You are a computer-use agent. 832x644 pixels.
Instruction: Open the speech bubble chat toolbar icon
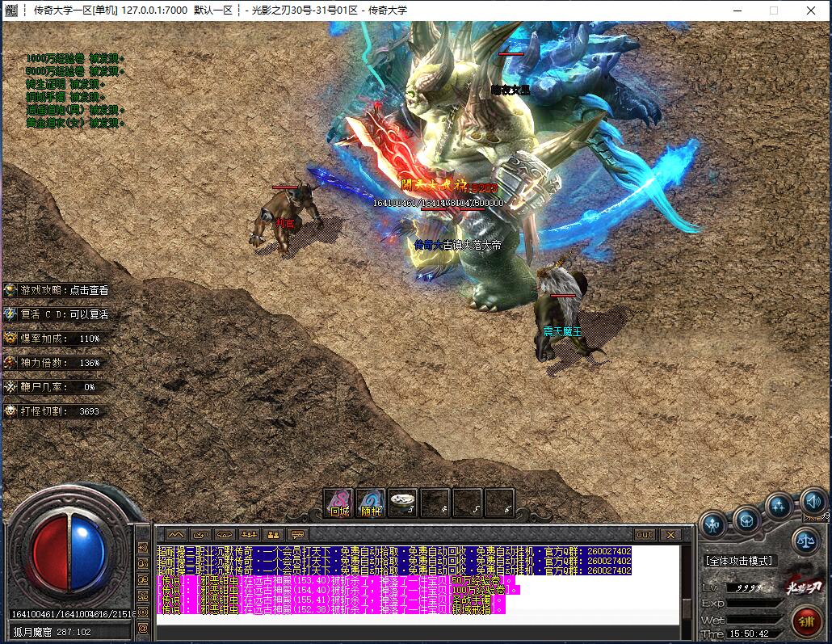point(298,535)
